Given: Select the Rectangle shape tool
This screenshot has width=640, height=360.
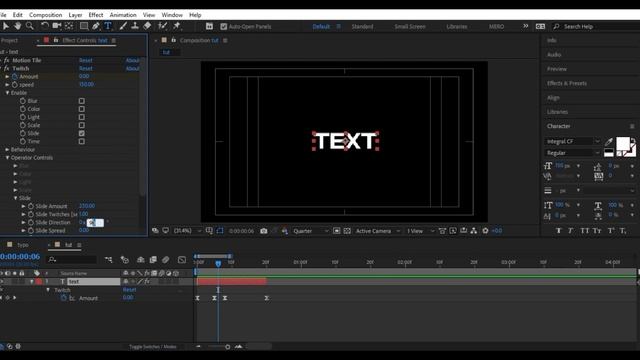Looking at the screenshot, I should (x=84, y=26).
